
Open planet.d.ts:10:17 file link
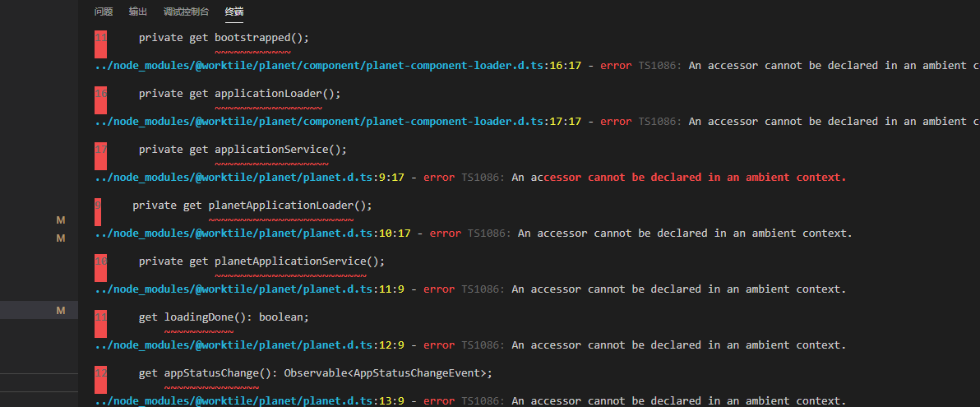click(x=252, y=234)
